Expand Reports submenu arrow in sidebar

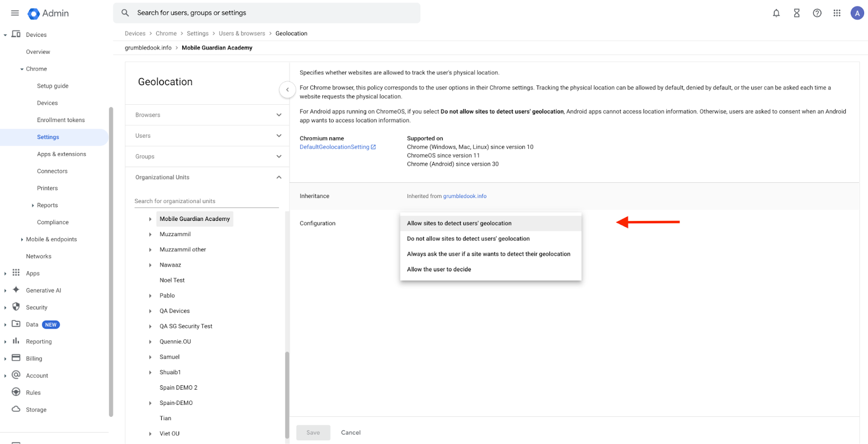click(33, 205)
